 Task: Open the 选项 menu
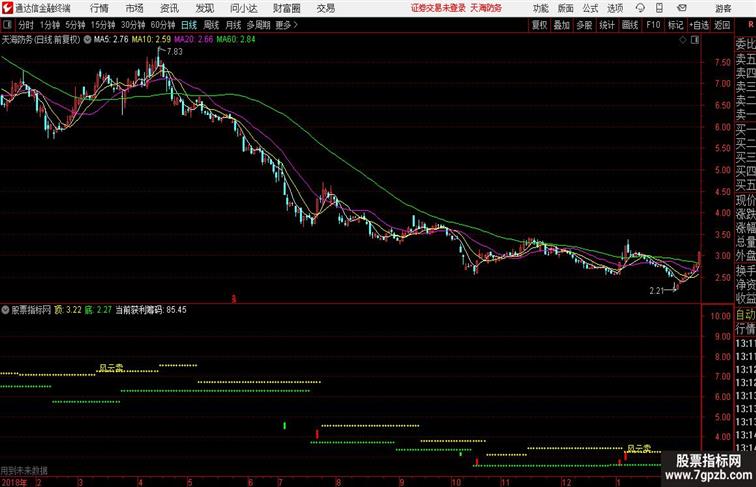pos(615,8)
